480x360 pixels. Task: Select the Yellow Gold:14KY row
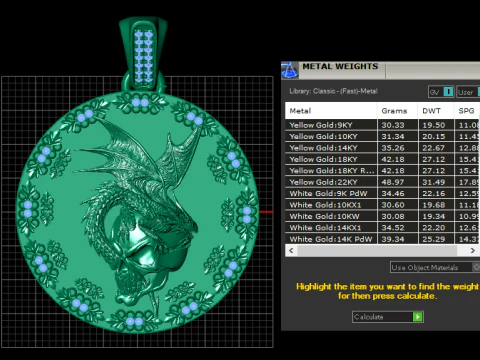tap(382, 148)
